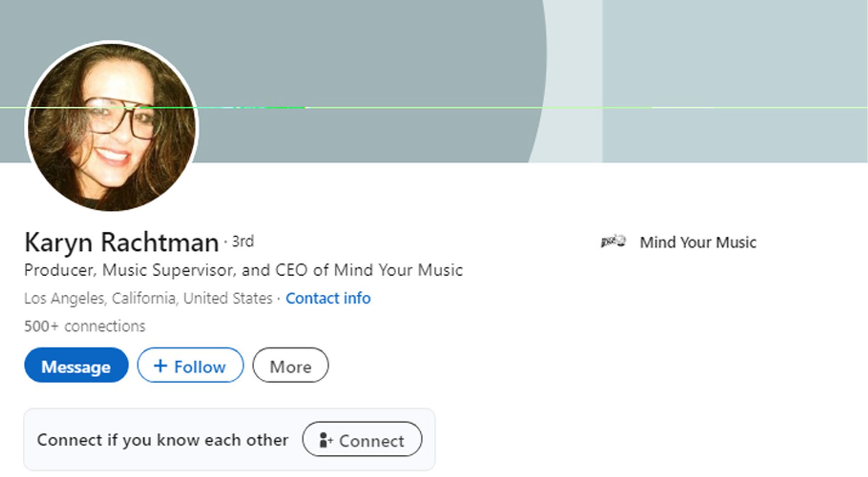Open Karyn Rachtman's circular profile photo
868x477 pixels.
click(x=112, y=127)
